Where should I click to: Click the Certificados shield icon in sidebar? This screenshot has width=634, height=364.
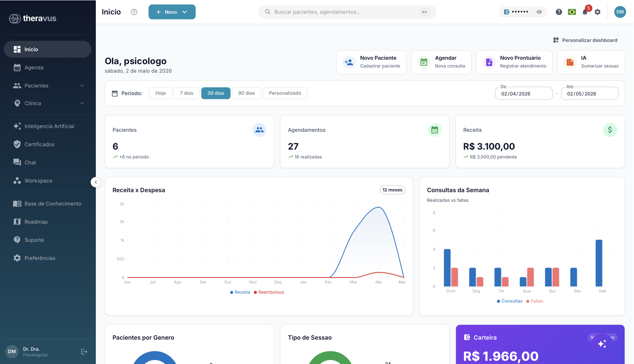[17, 144]
